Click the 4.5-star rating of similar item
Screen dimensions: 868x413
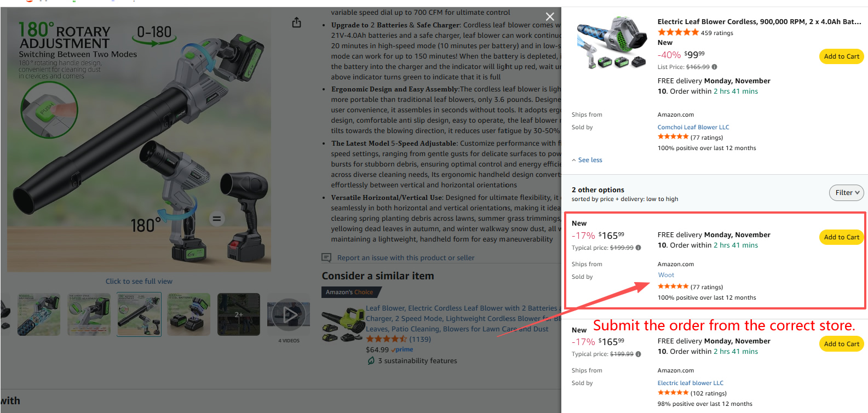pos(386,340)
